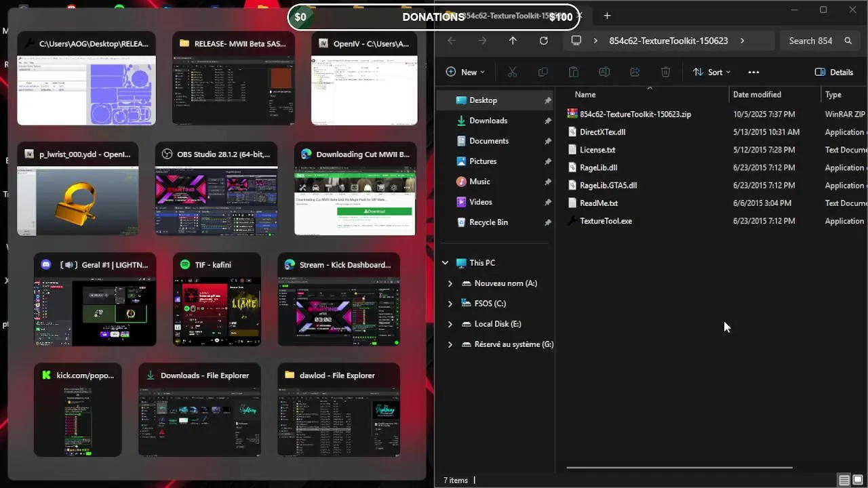Open the See more ellipsis menu
Screen dimensions: 868x488
[753, 72]
